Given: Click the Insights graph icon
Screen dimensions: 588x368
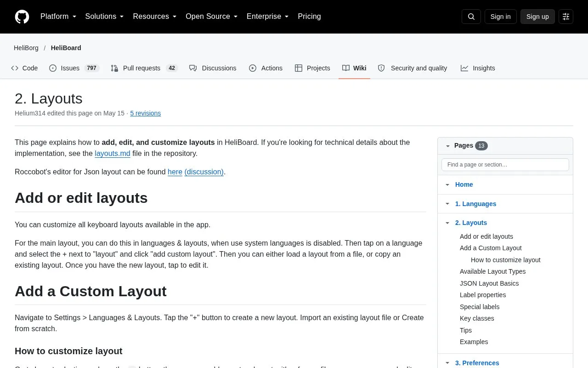Looking at the screenshot, I should [464, 68].
